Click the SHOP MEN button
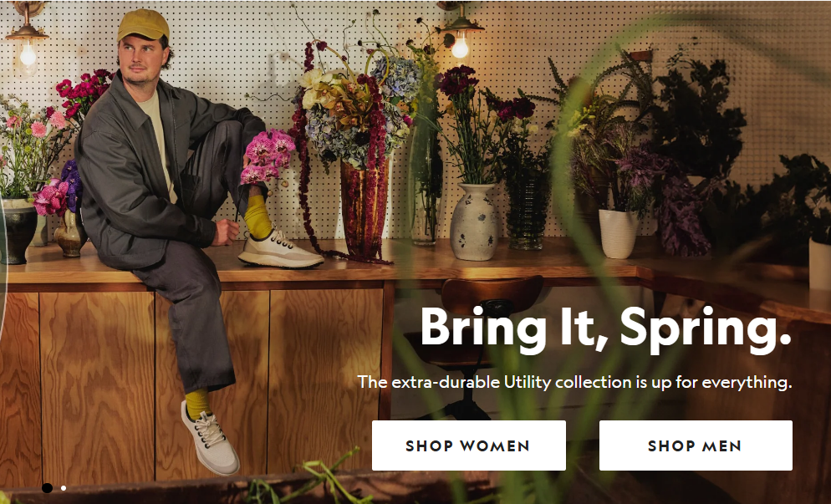This screenshot has width=831, height=504. (696, 445)
